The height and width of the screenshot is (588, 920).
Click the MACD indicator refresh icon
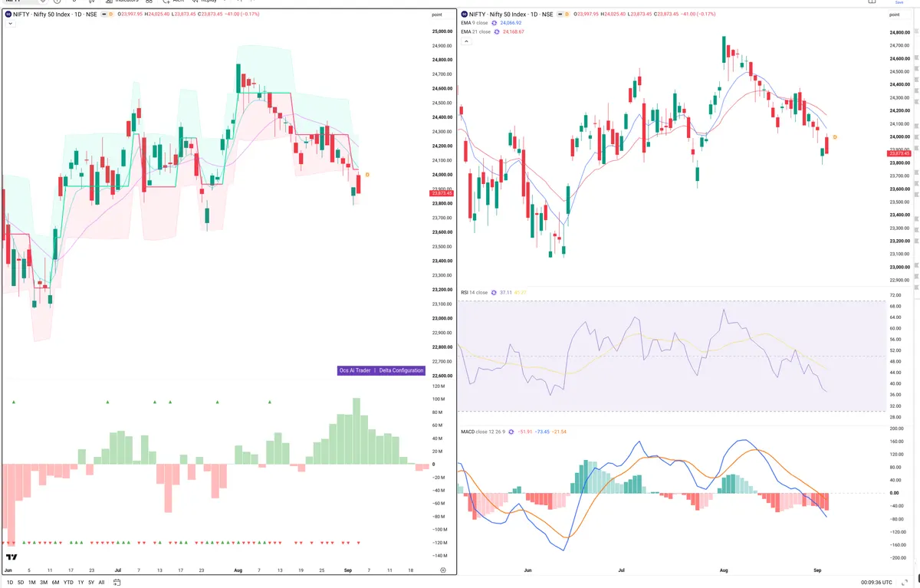(511, 432)
